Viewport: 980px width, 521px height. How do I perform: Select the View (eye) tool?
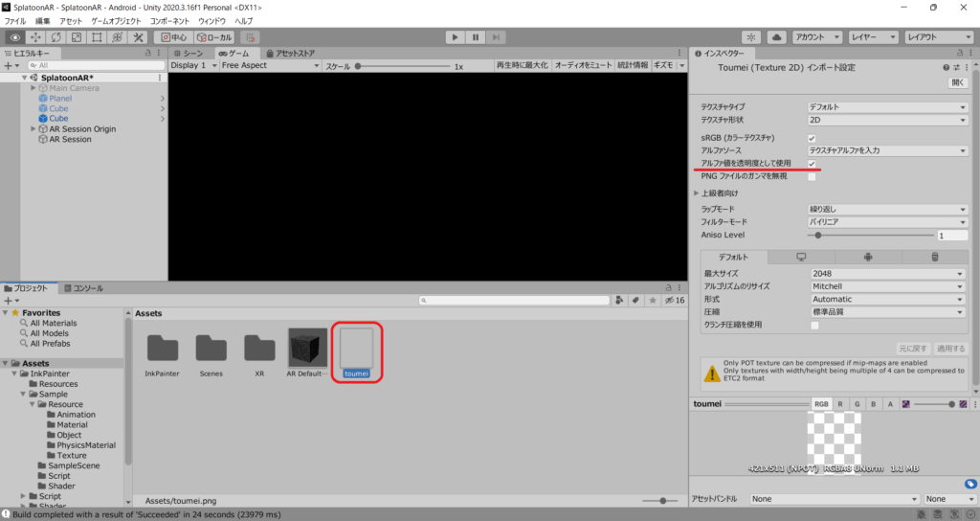tap(15, 37)
